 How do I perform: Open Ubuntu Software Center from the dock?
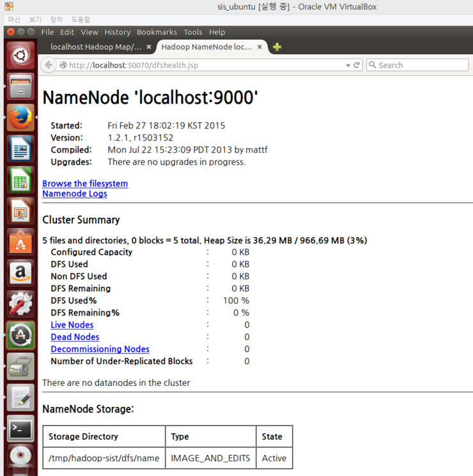20,243
